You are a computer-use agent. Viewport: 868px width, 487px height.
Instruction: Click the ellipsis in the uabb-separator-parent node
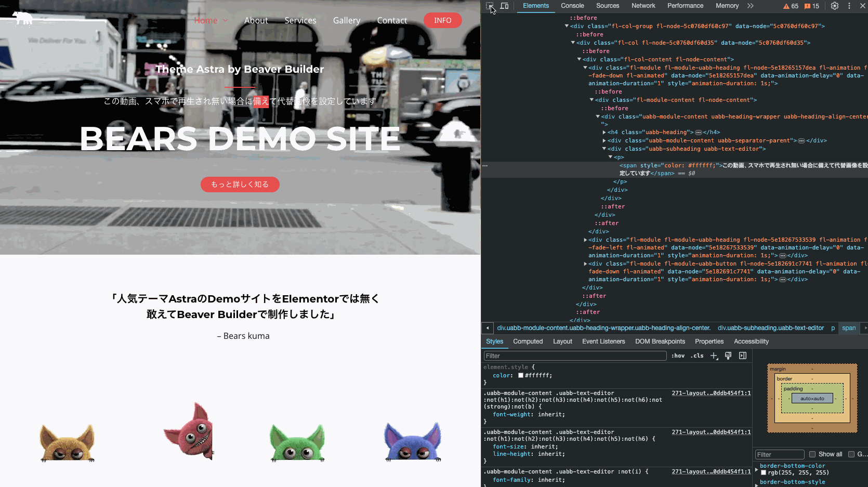801,141
